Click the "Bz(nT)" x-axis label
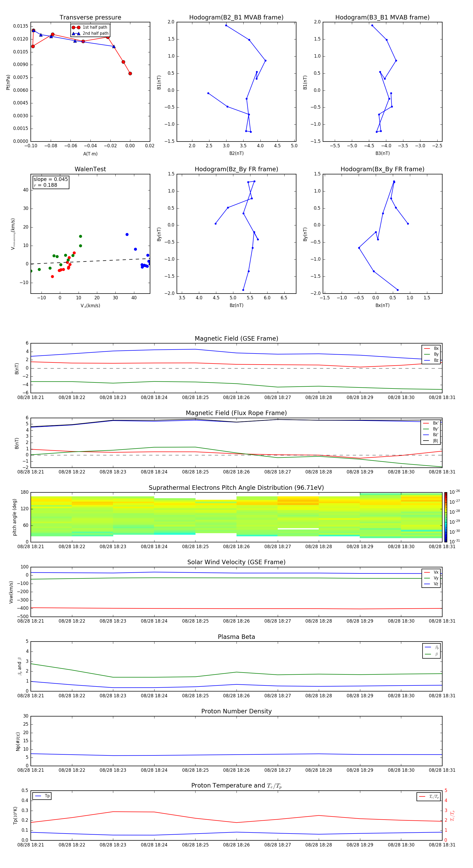The width and height of the screenshot is (473, 868). pos(236,305)
